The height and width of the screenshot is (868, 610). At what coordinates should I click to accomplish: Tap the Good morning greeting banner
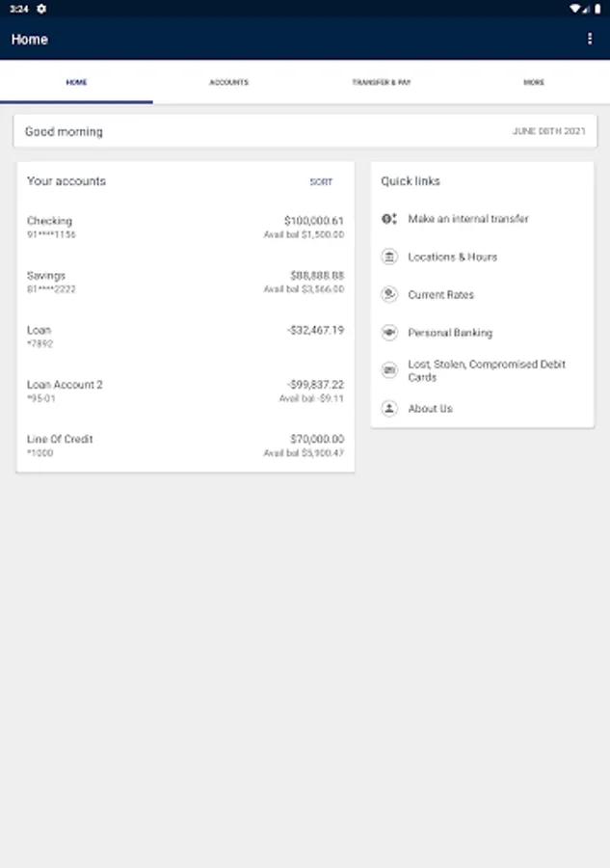coord(305,131)
